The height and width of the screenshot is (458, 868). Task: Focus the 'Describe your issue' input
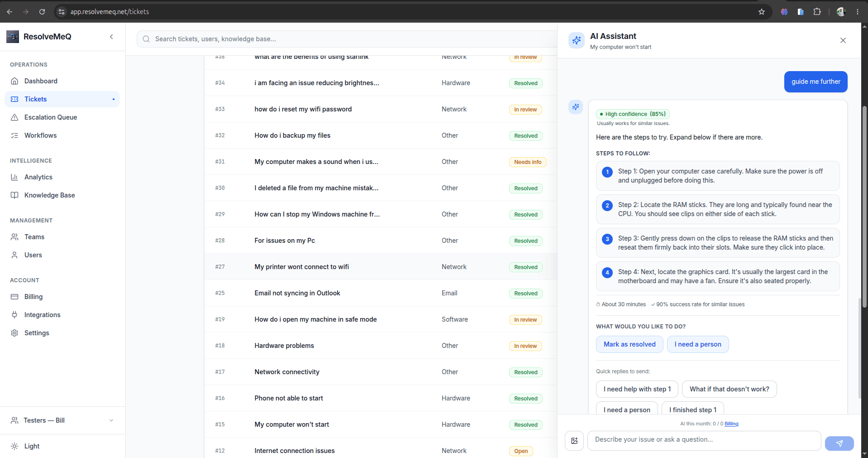pyautogui.click(x=704, y=441)
